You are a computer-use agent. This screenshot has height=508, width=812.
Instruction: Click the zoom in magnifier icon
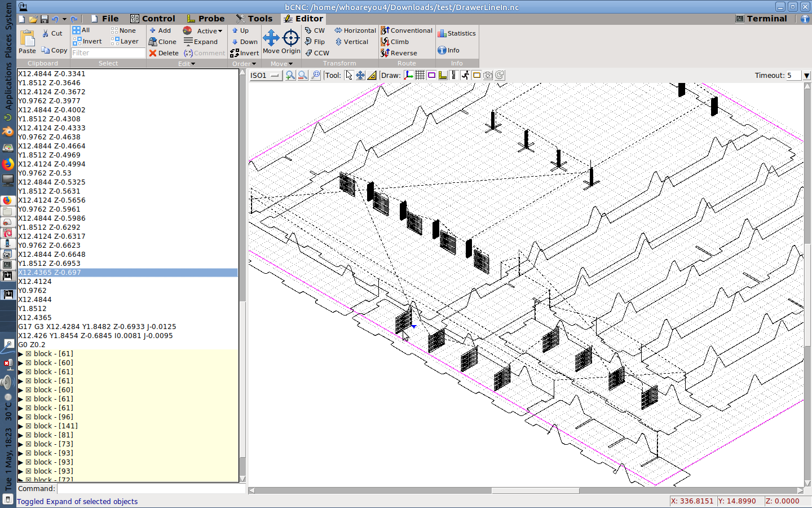[x=290, y=75]
